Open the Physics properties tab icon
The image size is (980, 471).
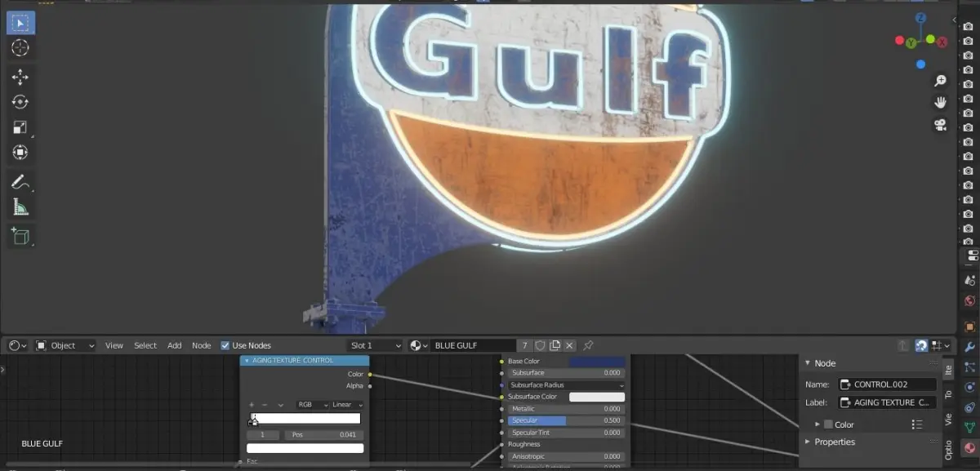970,387
